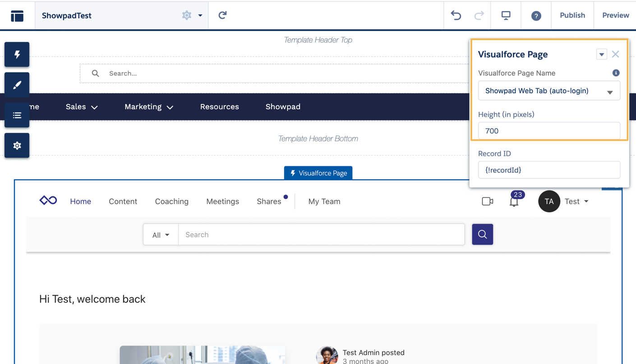Click the blue search magnifier button

[482, 234]
